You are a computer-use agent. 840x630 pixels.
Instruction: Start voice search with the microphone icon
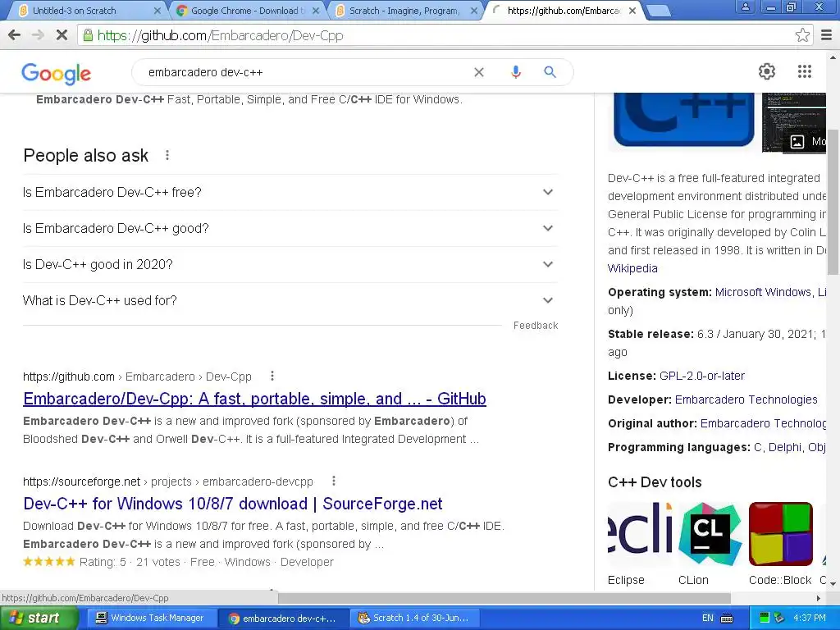coord(515,72)
